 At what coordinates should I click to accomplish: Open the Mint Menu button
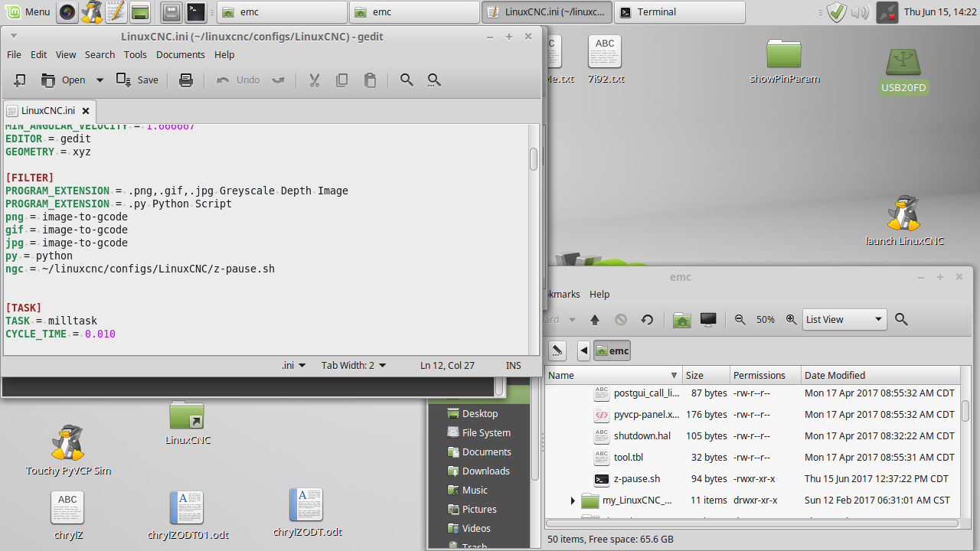[28, 11]
